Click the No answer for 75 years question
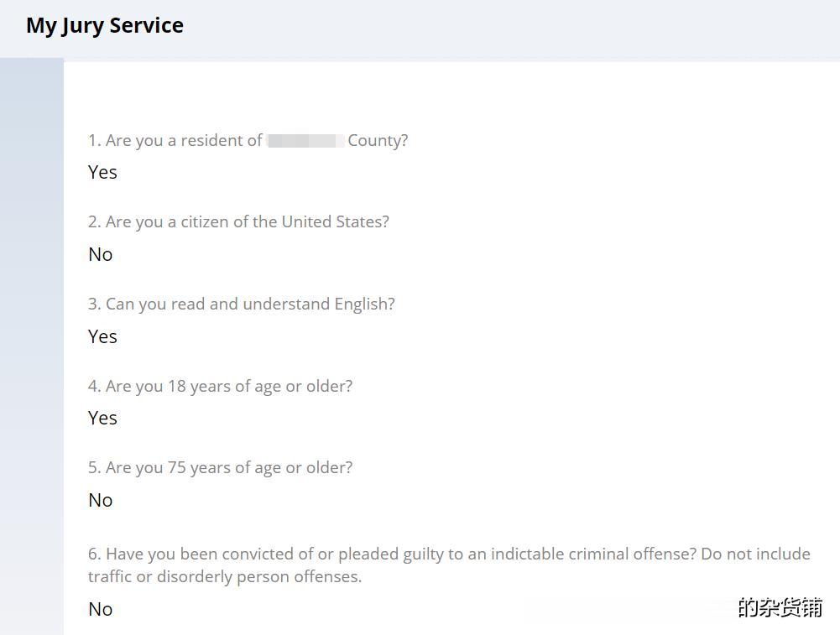 100,500
